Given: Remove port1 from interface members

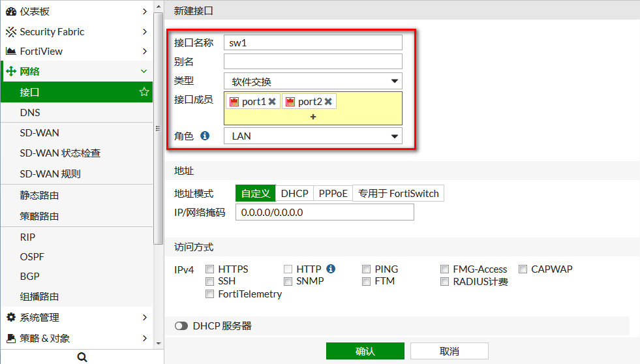Looking at the screenshot, I should (272, 102).
